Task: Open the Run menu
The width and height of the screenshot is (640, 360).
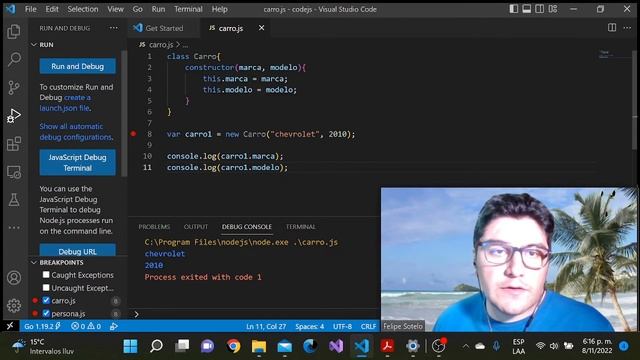Action: click(x=158, y=9)
